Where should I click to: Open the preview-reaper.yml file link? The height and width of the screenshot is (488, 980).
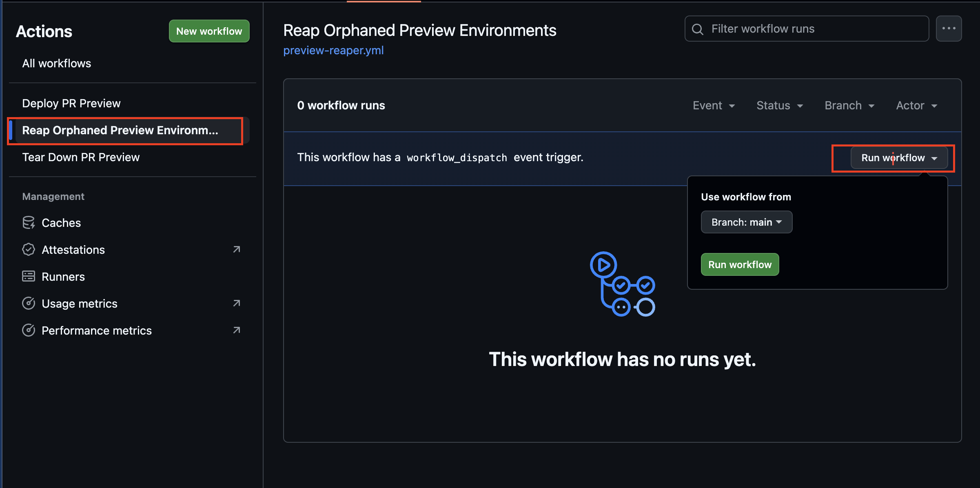(333, 50)
